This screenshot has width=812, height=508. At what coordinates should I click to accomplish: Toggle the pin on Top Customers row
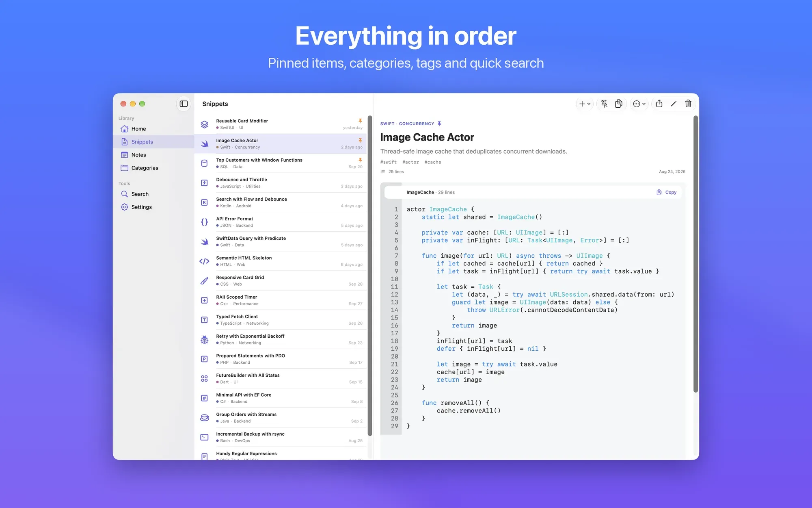[x=360, y=160]
